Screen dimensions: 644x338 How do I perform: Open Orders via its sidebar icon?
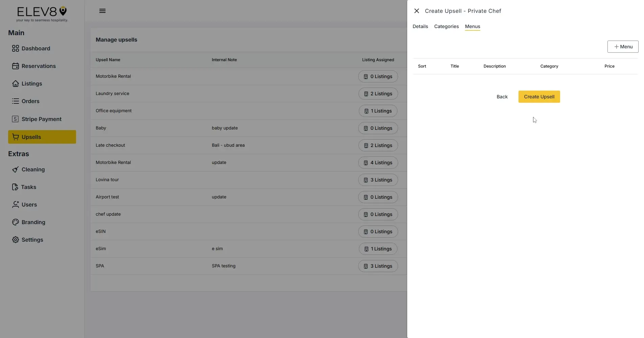click(16, 101)
